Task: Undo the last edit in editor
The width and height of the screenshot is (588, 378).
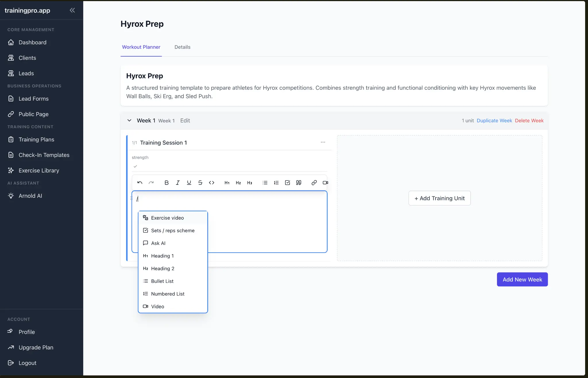Action: click(140, 183)
